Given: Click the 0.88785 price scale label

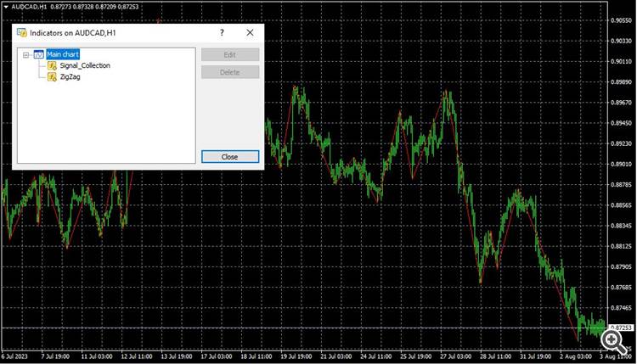Looking at the screenshot, I should [622, 185].
